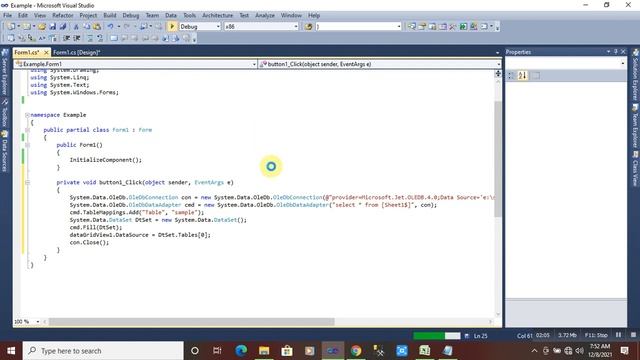Stop the recording with square button
This screenshot has width=640, height=360.
(x=633, y=335)
